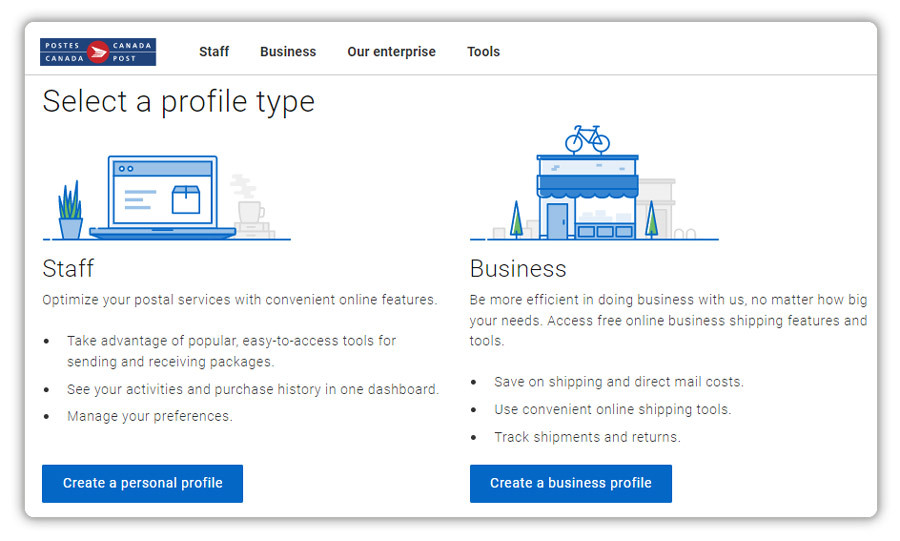Screen dimensions: 900x541
Task: Click the laptop illustration above the Staff heading
Action: click(166, 197)
